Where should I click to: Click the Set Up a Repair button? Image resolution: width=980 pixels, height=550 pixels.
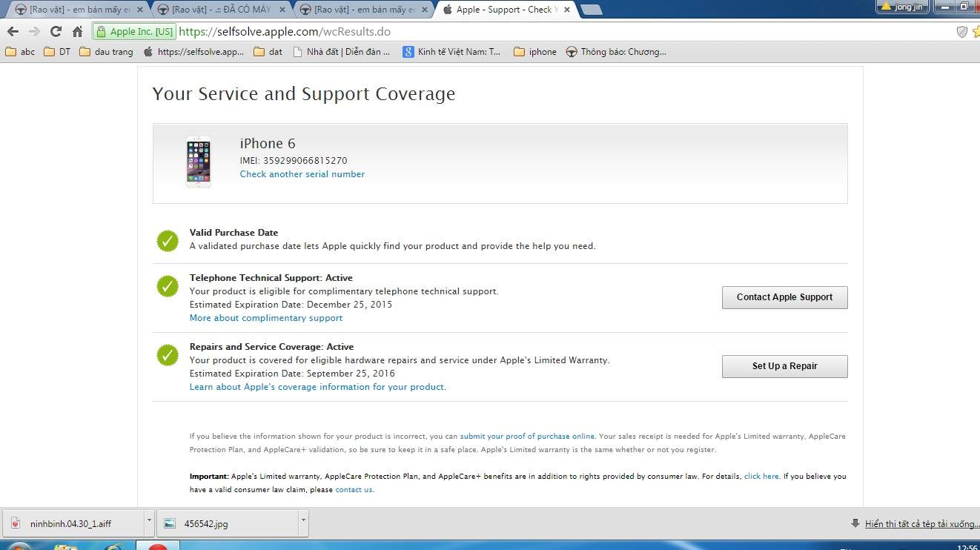point(784,366)
